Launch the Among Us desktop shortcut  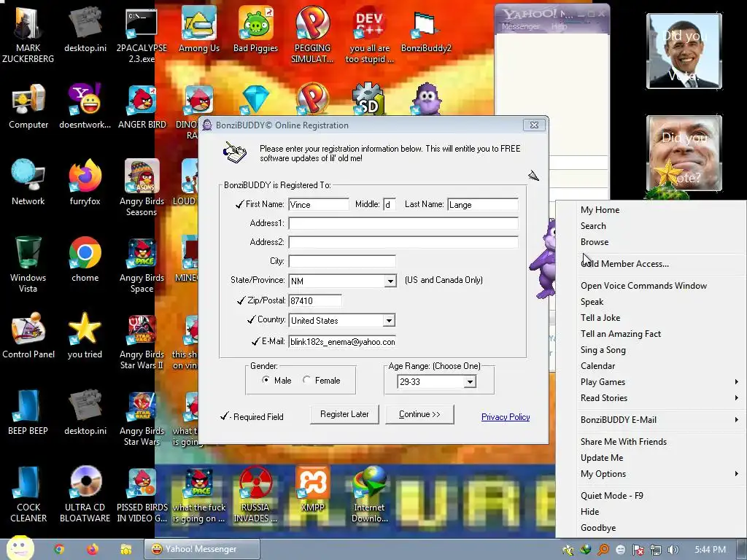(198, 28)
